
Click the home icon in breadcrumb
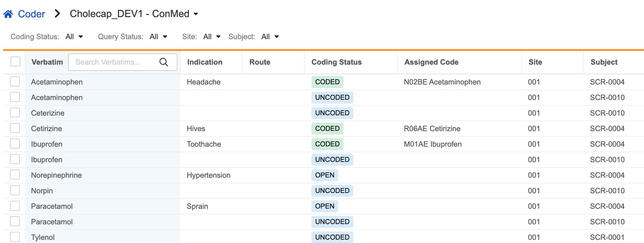click(8, 14)
